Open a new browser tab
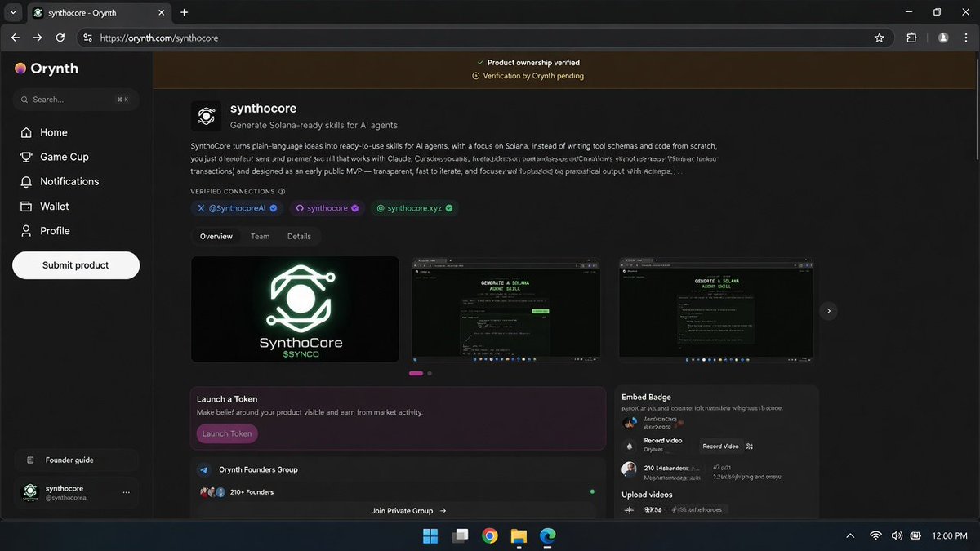Screen dimensions: 980x551 click(184, 12)
